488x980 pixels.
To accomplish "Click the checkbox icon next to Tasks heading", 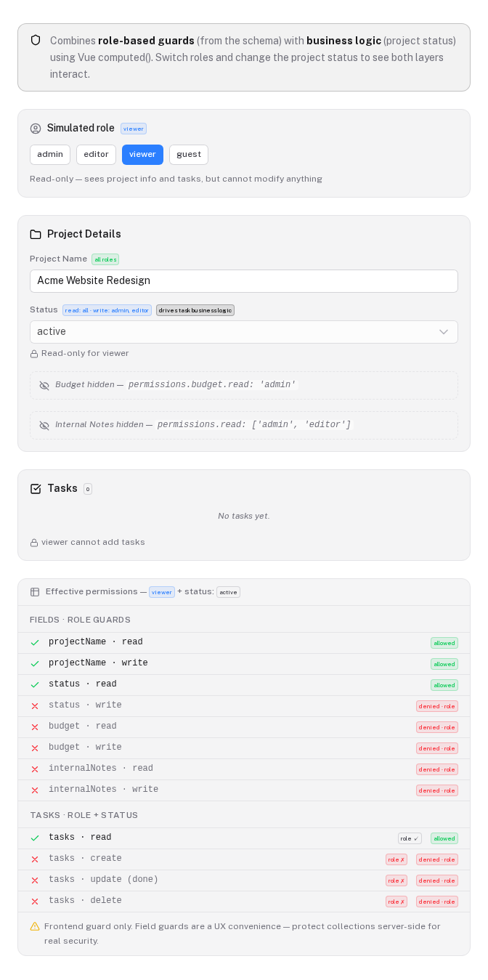I will pos(36,489).
